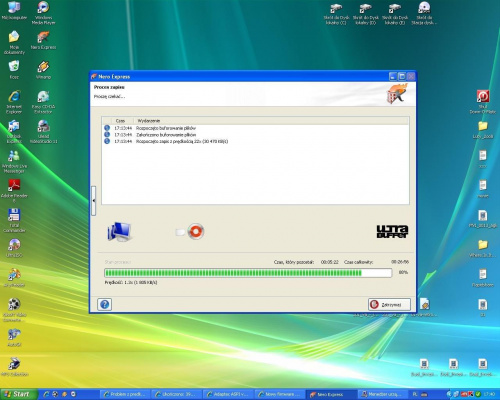500x400 pixels.
Task: Open Adobe Reader desktop shortcut
Action: [x=14, y=191]
